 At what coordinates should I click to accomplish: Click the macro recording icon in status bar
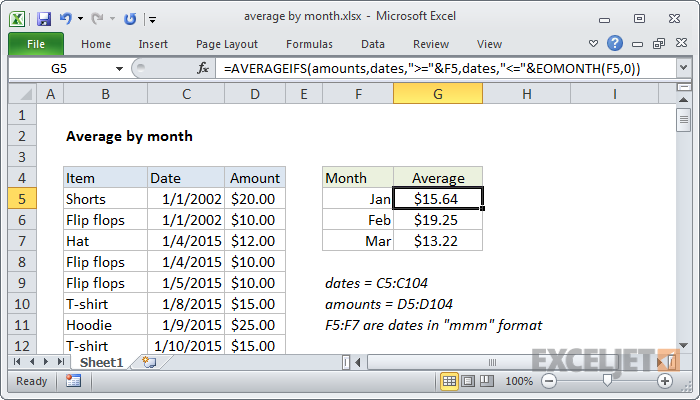(x=73, y=381)
